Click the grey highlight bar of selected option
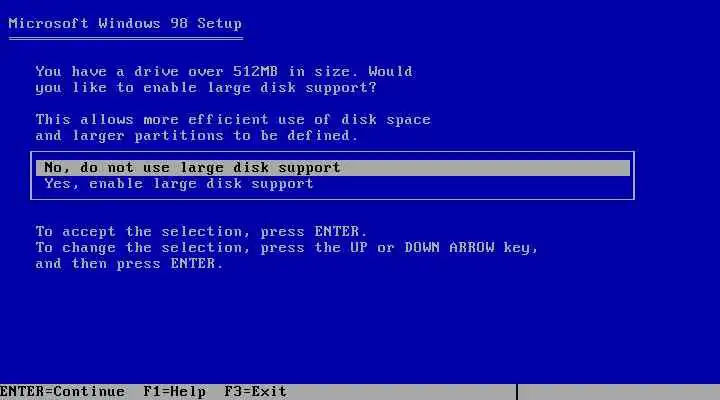Screen dimensions: 720x400 [x=333, y=168]
